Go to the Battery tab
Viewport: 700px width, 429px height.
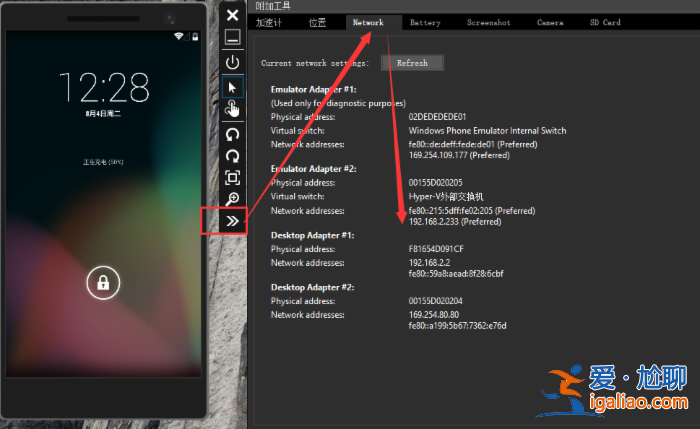425,22
